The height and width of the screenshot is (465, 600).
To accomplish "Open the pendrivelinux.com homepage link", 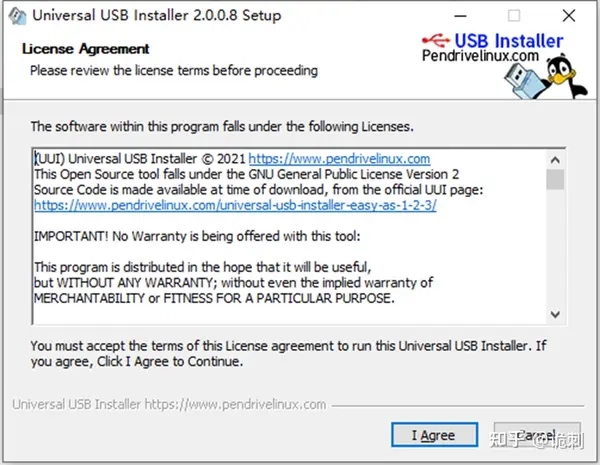I will [339, 158].
